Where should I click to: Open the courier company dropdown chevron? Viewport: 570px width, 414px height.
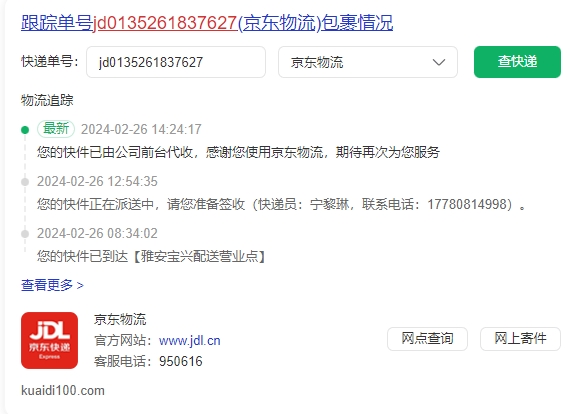(439, 62)
